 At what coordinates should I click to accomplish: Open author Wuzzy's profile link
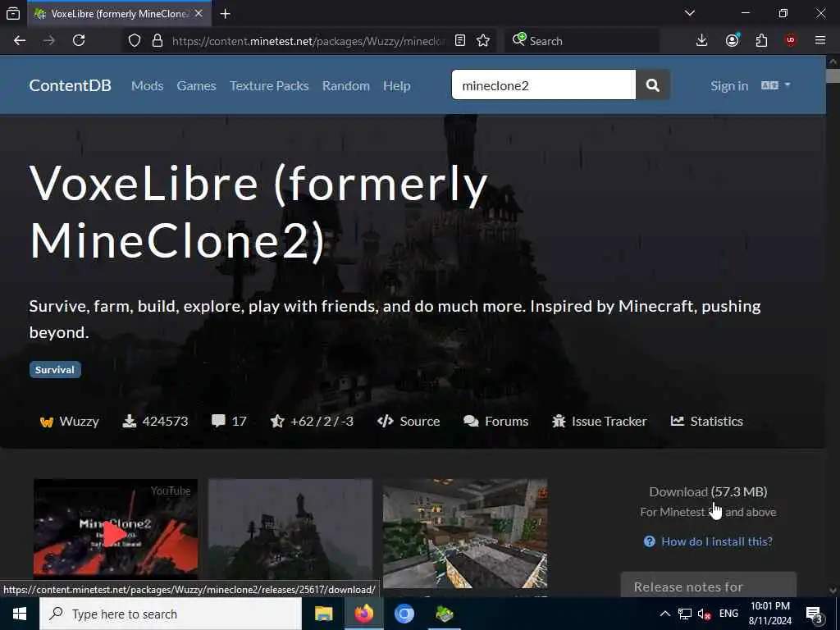coord(70,421)
